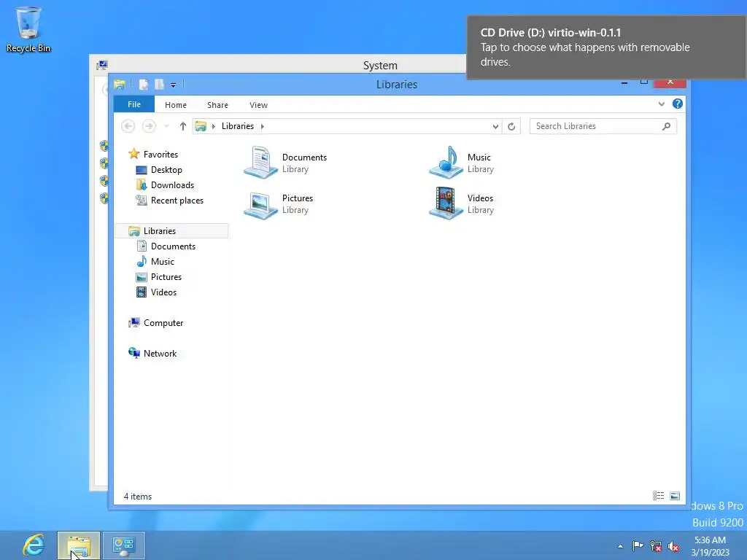This screenshot has height=560, width=747.
Task: Open Internet Explorer from the taskbar
Action: [34, 545]
